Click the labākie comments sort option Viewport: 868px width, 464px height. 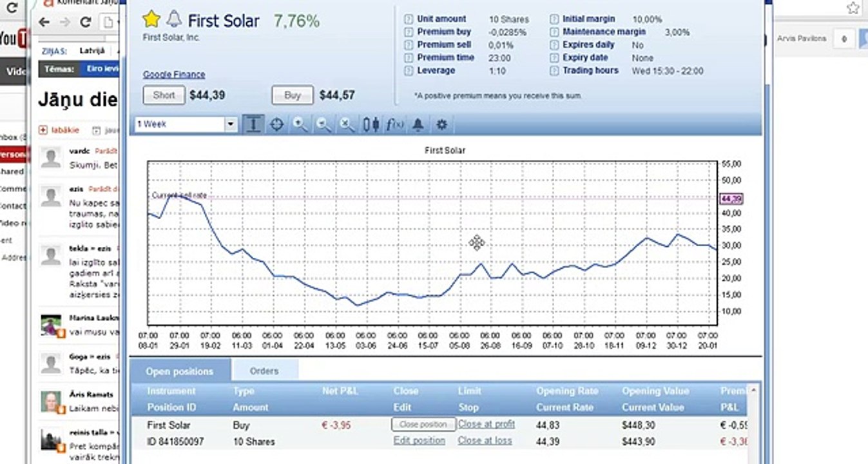(x=60, y=130)
